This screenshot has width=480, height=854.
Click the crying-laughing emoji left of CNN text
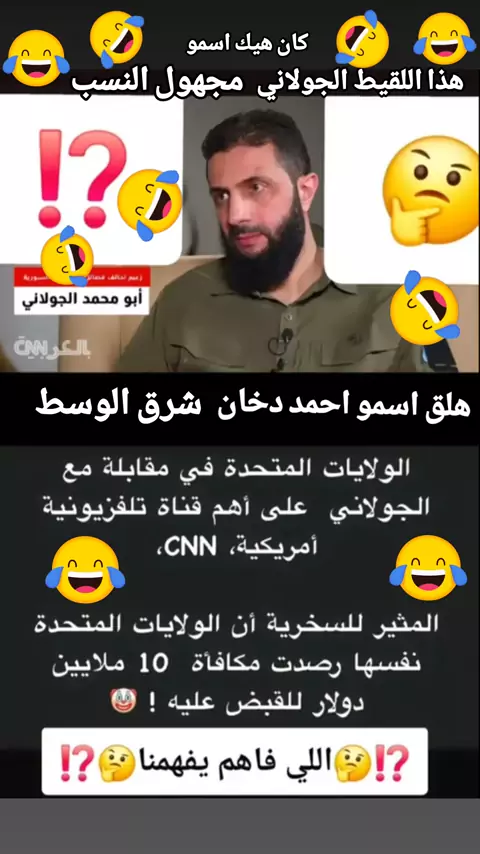tap(85, 570)
